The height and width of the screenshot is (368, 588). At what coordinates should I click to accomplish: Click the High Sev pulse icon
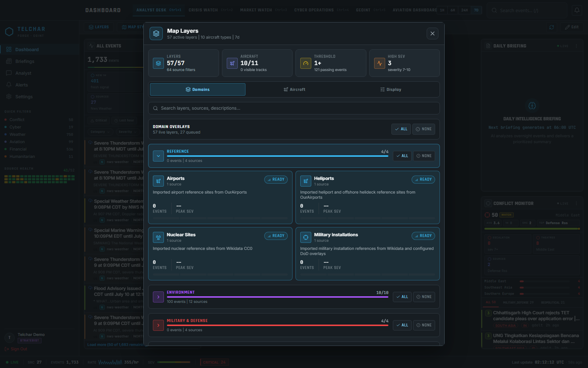point(380,63)
